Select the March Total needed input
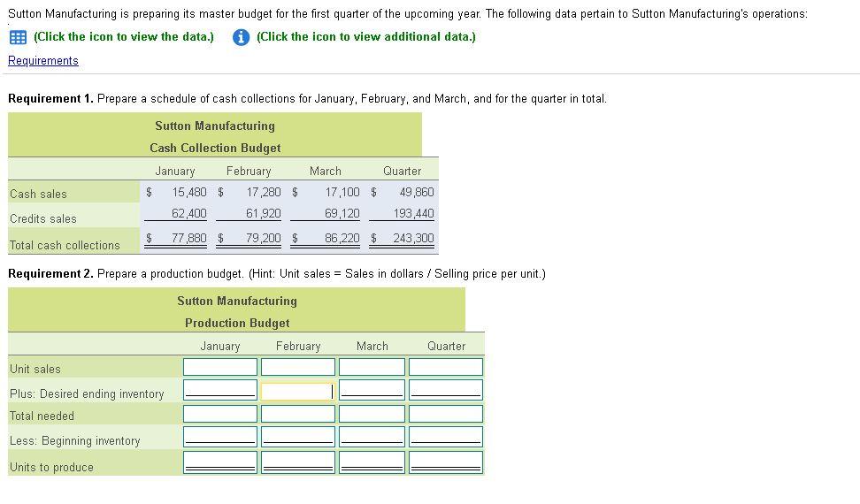Viewport: 860px width, 504px height. (372, 414)
